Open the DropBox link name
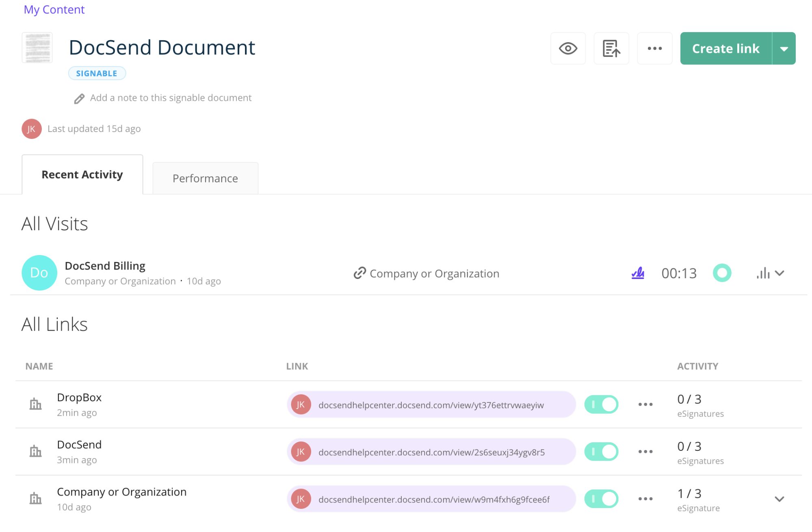Screen dimensions: 812x532 [x=79, y=398]
